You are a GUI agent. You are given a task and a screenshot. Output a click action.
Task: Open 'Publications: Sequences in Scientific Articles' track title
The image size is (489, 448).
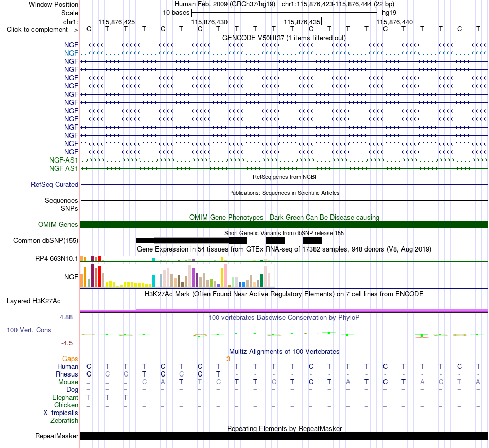point(284,193)
